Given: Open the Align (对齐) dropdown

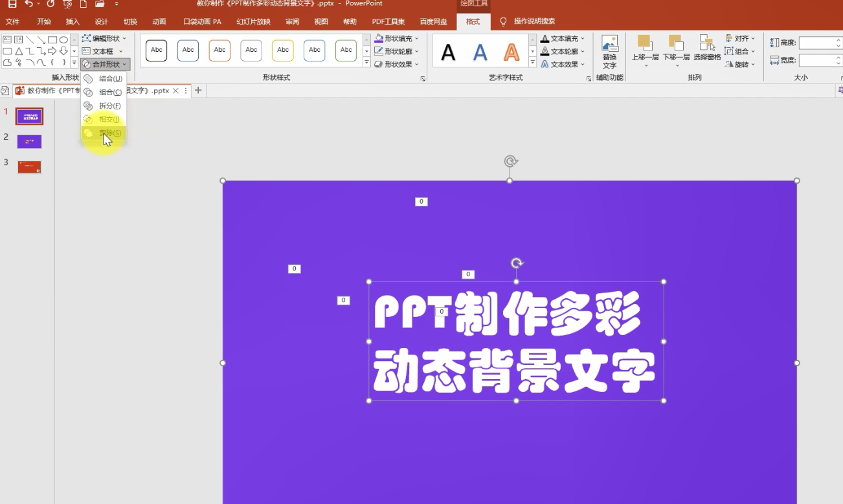Looking at the screenshot, I should tap(740, 39).
